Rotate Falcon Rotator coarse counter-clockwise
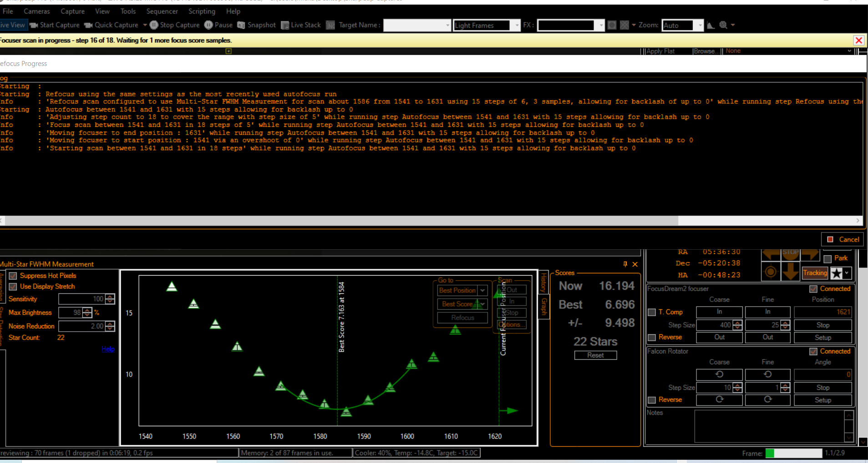This screenshot has width=868, height=463. pyautogui.click(x=719, y=374)
